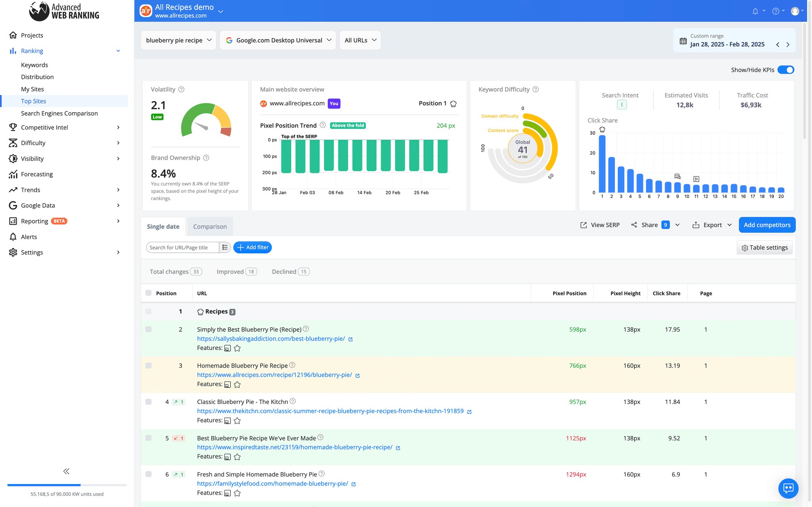Select the header checkbox to select all rows
This screenshot has width=812, height=507.
(x=149, y=293)
